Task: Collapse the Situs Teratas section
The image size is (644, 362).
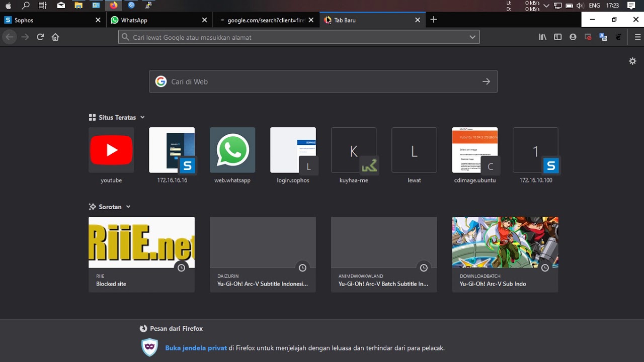Action: [x=142, y=117]
